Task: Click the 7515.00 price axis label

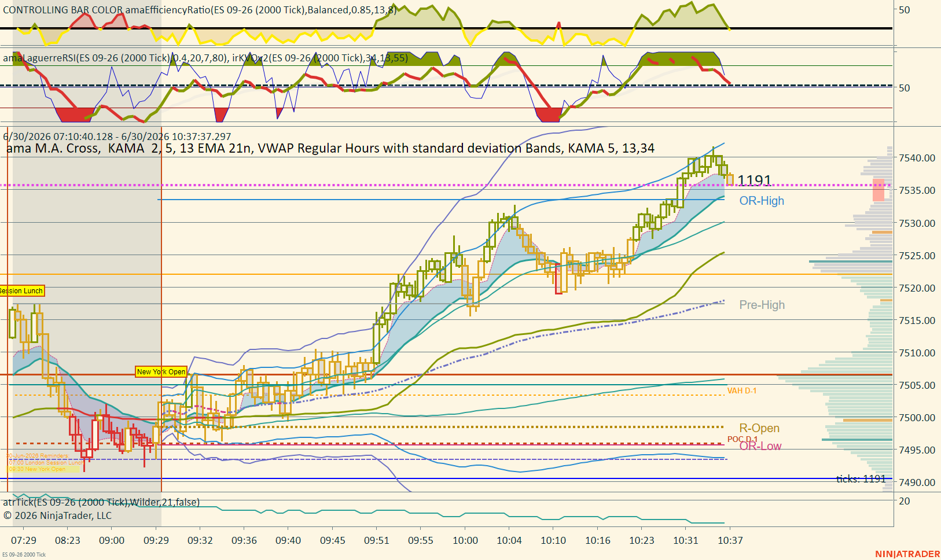Action: (917, 320)
